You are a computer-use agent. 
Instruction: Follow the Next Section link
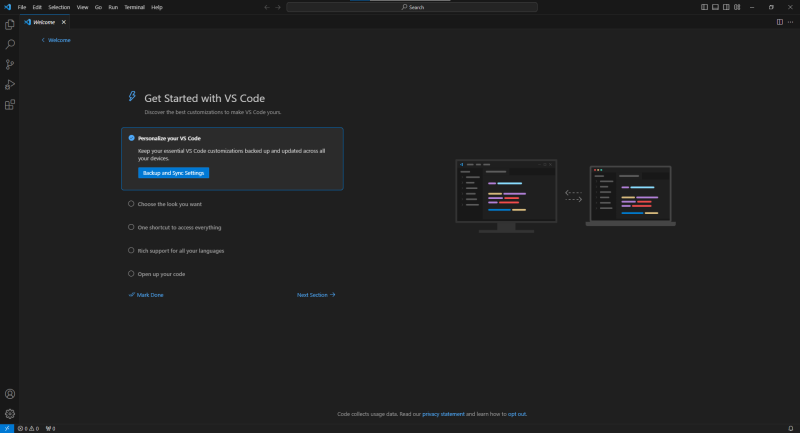point(316,295)
